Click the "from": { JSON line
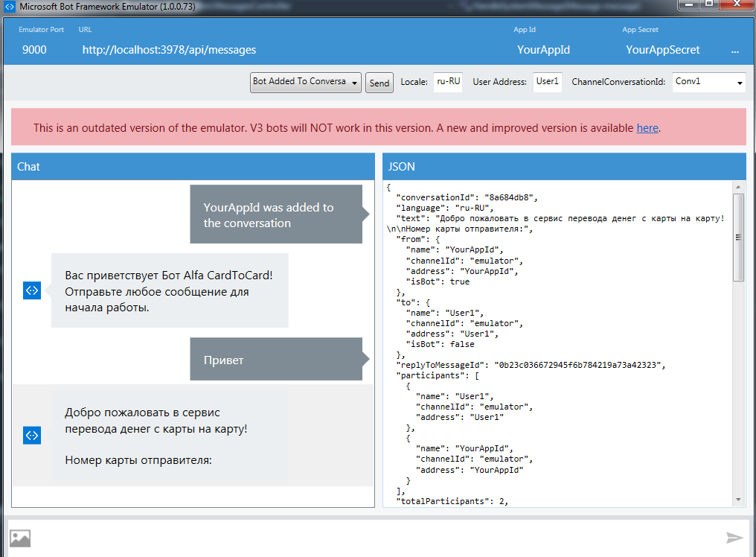Screen dimensions: 756x557 pyautogui.click(x=418, y=239)
